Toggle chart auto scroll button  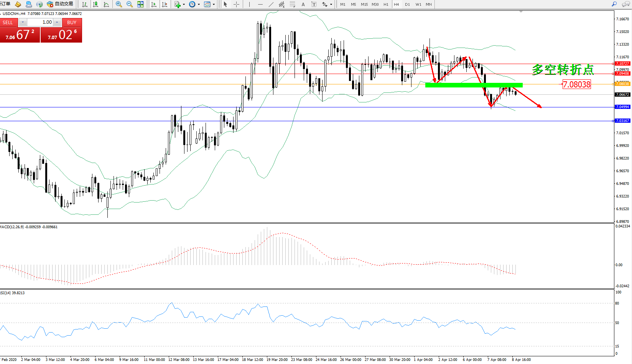[x=154, y=4]
